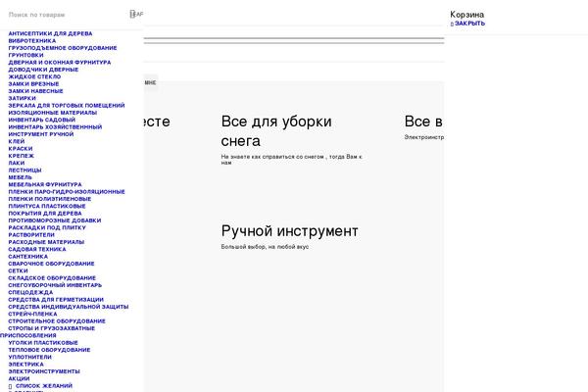Click the Спецодежда category
Viewport: 588px width, 392px height.
[30, 292]
